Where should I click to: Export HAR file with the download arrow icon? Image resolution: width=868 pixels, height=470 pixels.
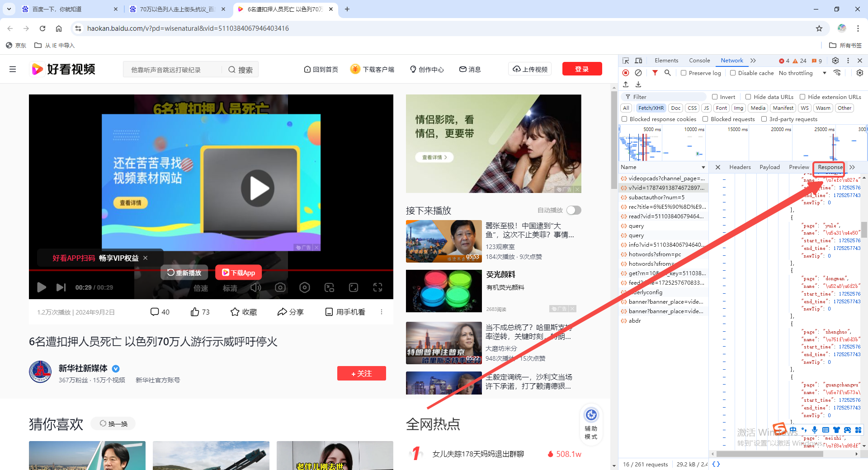tap(638, 85)
